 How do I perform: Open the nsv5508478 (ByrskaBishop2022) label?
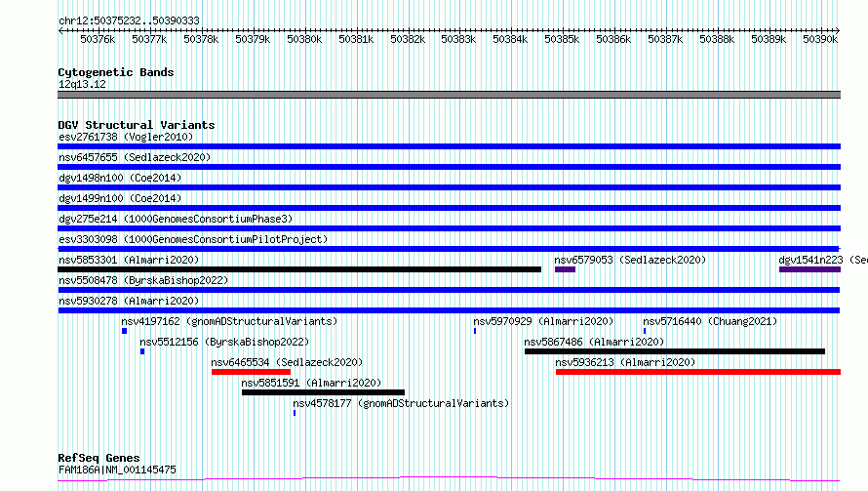[x=143, y=280]
